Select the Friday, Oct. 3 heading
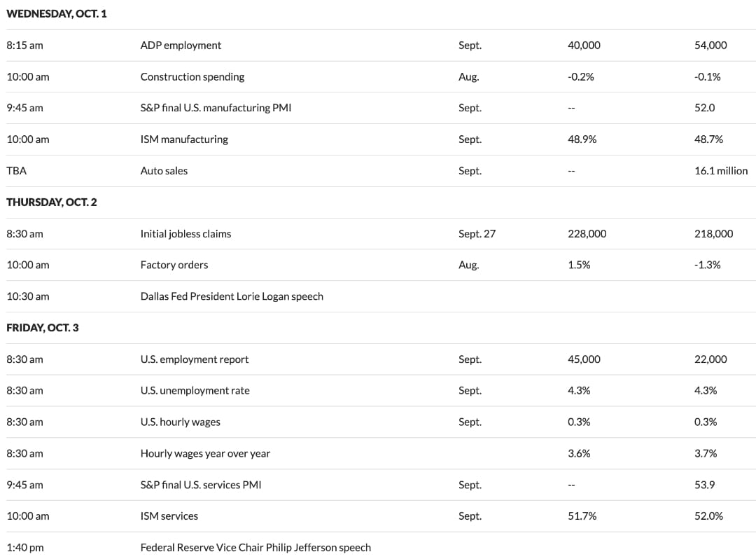 43,328
